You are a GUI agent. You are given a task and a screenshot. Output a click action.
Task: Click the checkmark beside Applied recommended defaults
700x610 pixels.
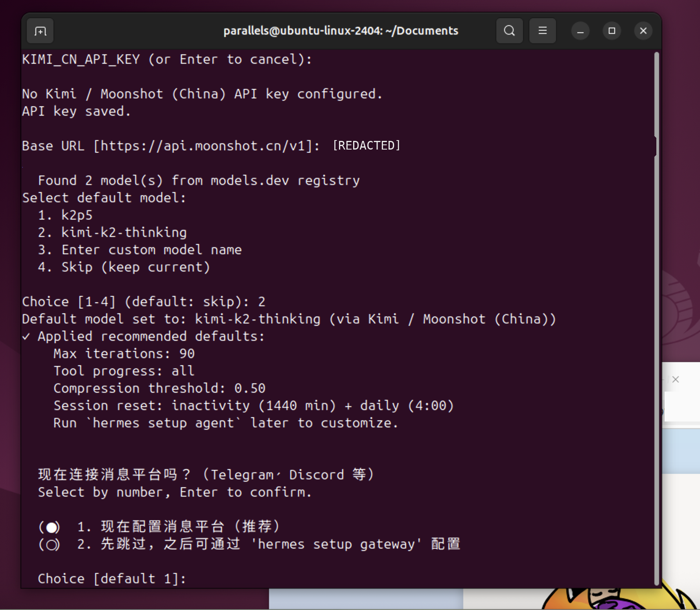(x=26, y=337)
